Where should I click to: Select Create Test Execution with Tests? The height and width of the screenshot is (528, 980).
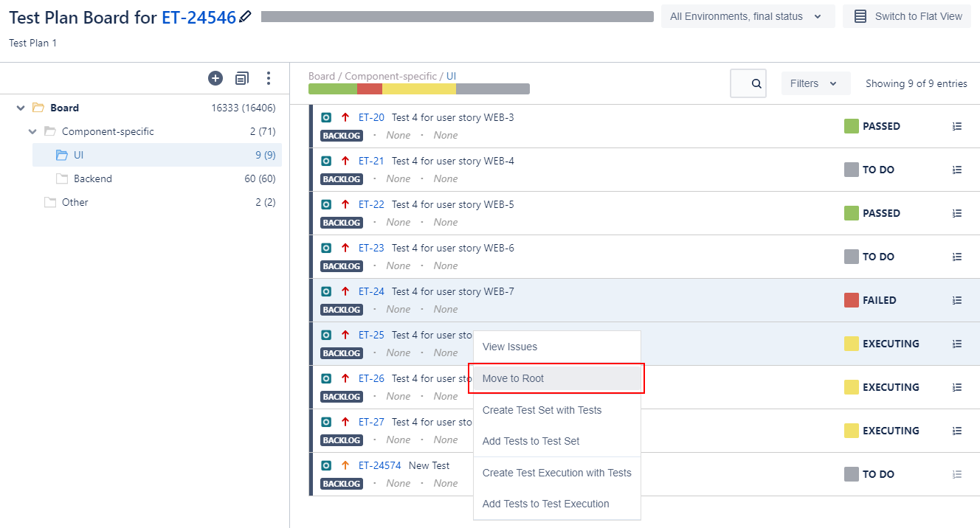[557, 473]
